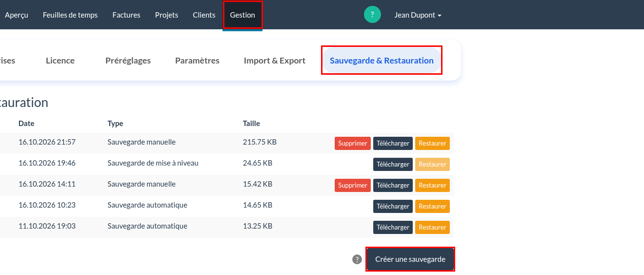Screen dimensions: 644x275
Task: Click Restaurer for the 24.65 KB backup
Action: tap(432, 164)
